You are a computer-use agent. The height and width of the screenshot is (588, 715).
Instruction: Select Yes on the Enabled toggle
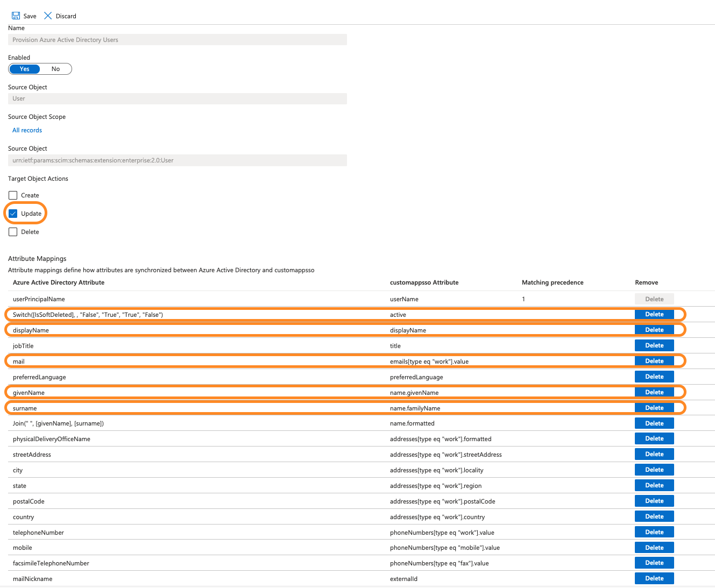(25, 69)
